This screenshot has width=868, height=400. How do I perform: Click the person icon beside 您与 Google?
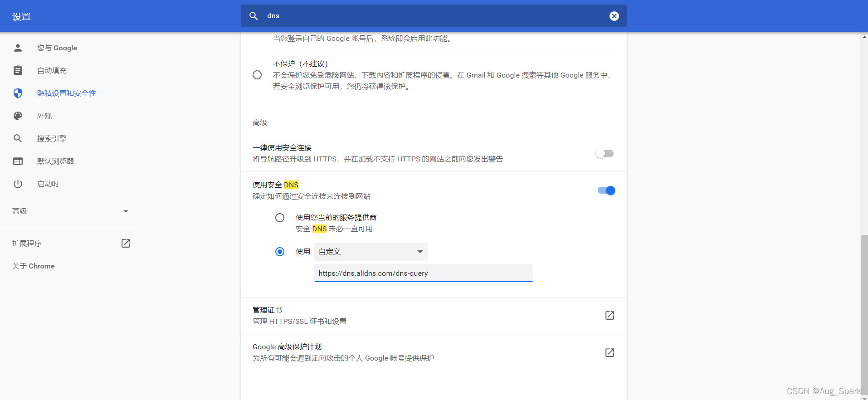click(18, 48)
